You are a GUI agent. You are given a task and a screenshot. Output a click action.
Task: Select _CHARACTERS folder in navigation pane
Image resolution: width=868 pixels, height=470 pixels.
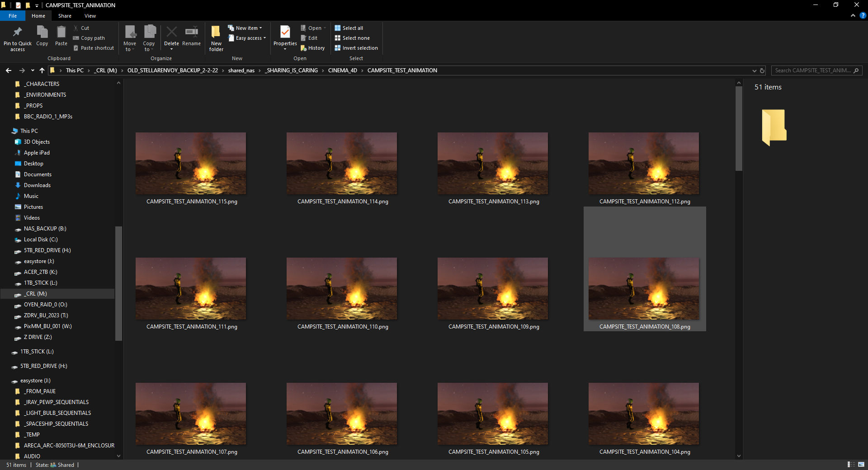tap(42, 84)
